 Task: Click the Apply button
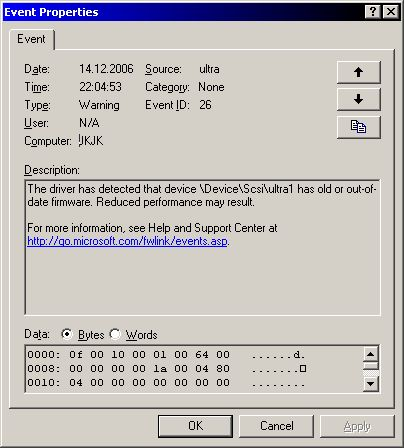coord(357,426)
